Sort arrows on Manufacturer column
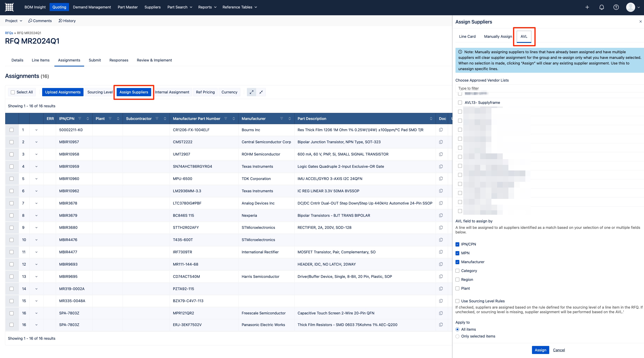This screenshot has width=644, height=358. point(289,119)
